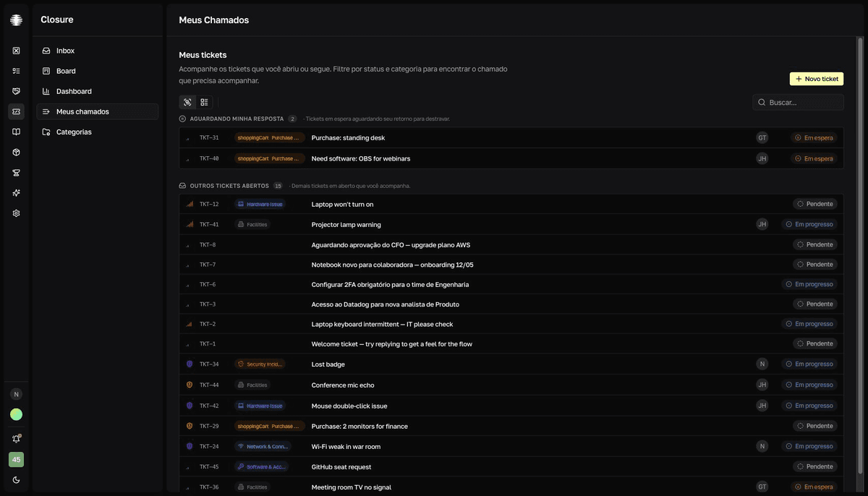Switch to list view toggle
The height and width of the screenshot is (496, 868).
(x=204, y=103)
